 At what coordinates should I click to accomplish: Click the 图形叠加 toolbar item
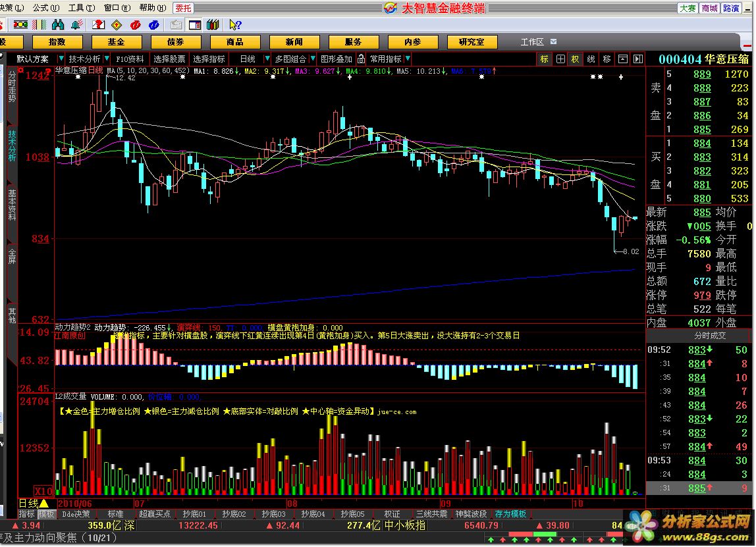[x=337, y=59]
